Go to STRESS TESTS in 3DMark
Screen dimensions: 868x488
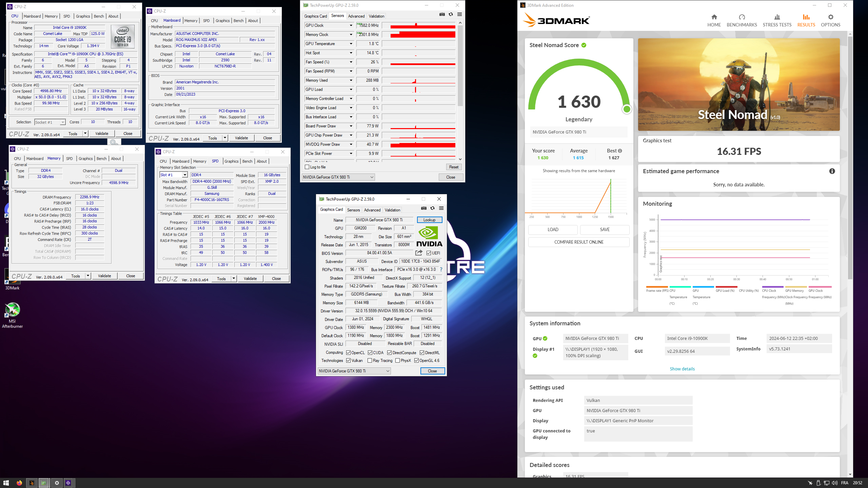tap(777, 20)
